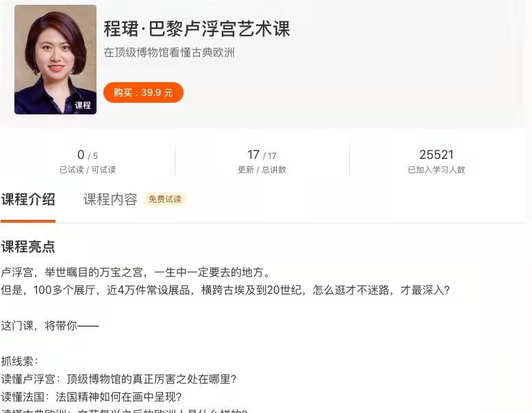Click the paragraph about 100多个展厅

pos(225,290)
